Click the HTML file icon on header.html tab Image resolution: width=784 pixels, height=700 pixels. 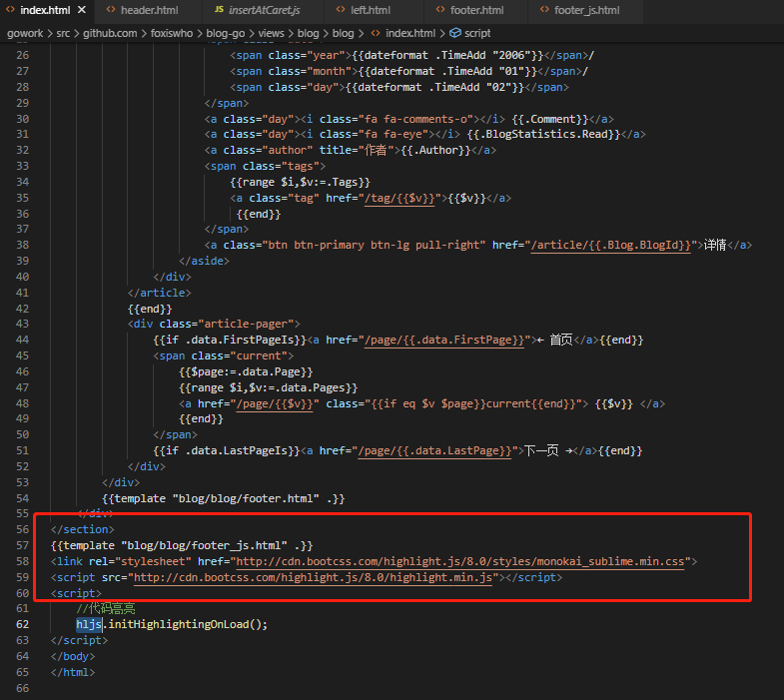tap(111, 10)
